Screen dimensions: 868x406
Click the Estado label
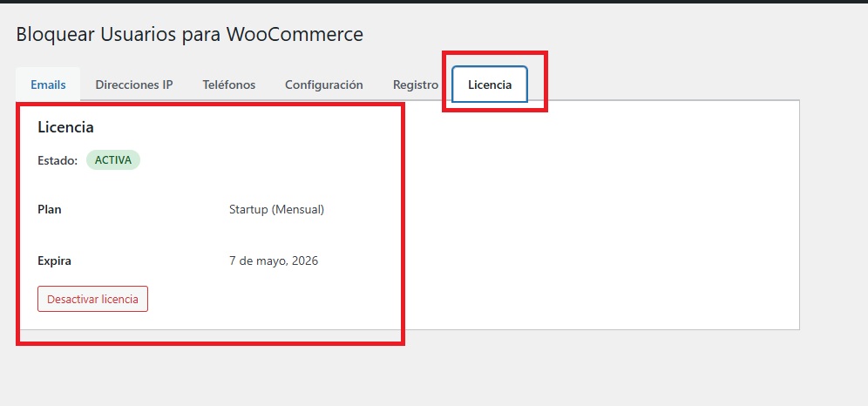[58, 160]
